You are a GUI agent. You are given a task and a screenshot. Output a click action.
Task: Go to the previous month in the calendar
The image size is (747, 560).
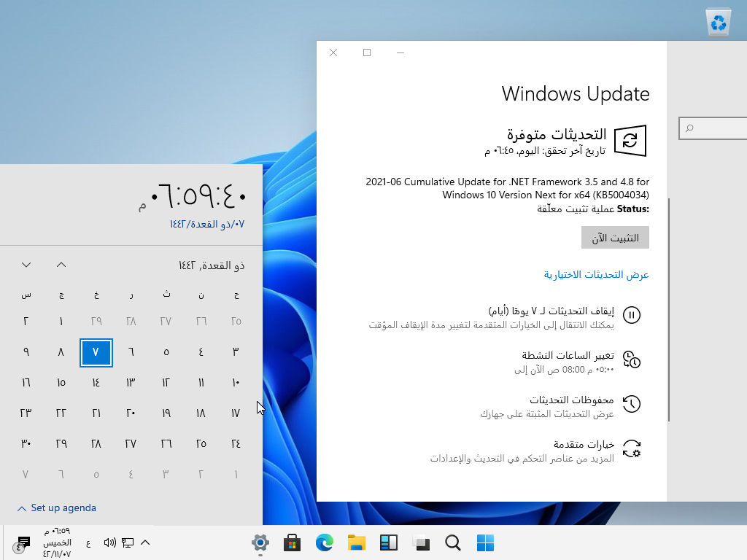click(61, 265)
